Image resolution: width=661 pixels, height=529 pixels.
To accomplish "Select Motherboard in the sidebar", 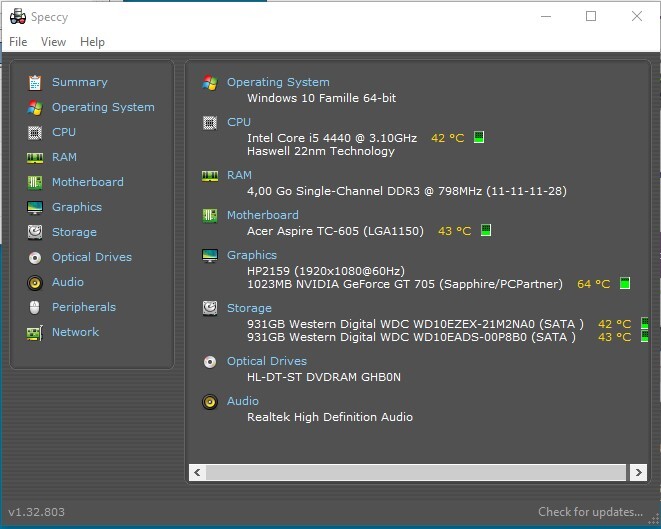I will [88, 182].
